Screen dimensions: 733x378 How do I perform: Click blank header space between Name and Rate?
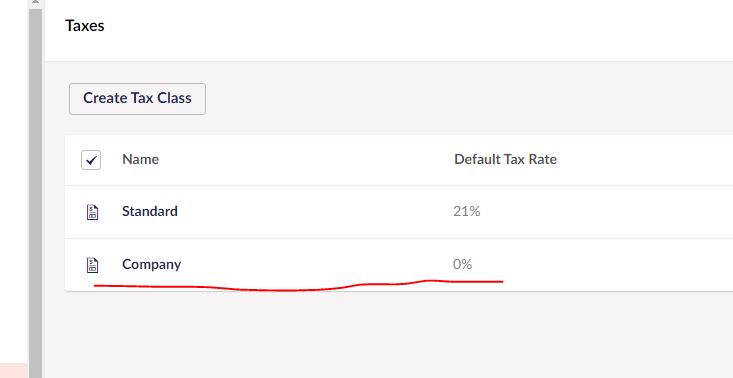tap(306, 160)
